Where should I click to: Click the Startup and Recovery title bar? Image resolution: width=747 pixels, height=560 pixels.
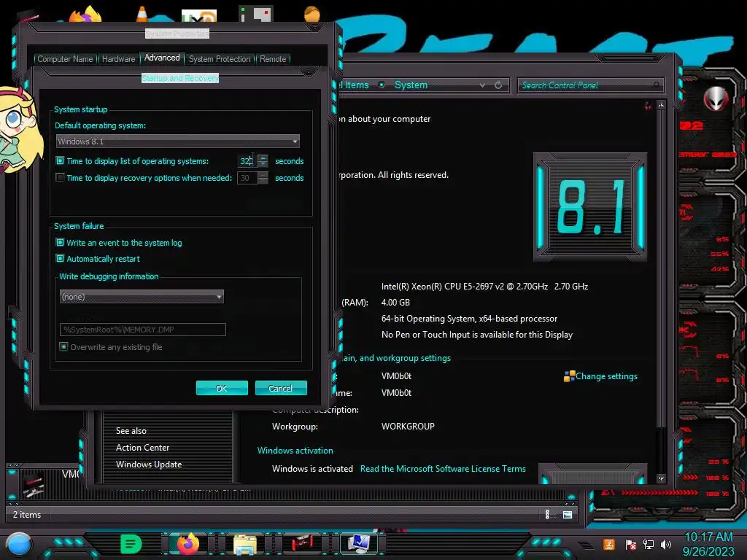(x=180, y=77)
